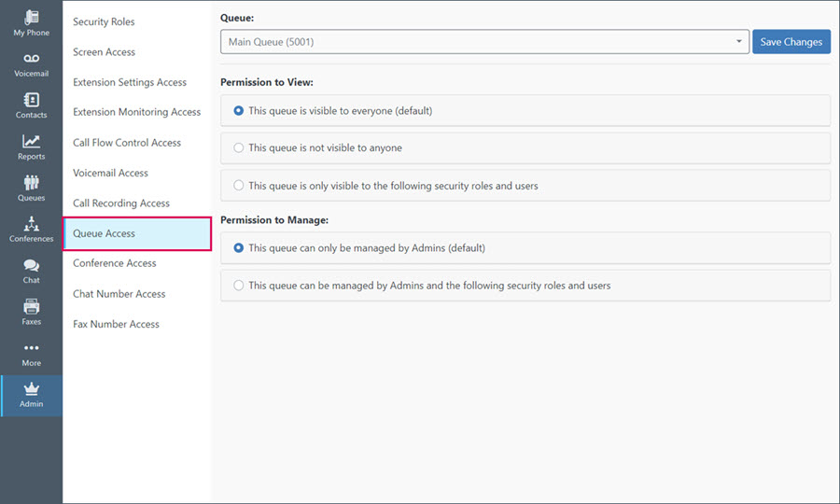Go to Extension Monitoring Access
This screenshot has width=840, height=504.
(x=136, y=112)
